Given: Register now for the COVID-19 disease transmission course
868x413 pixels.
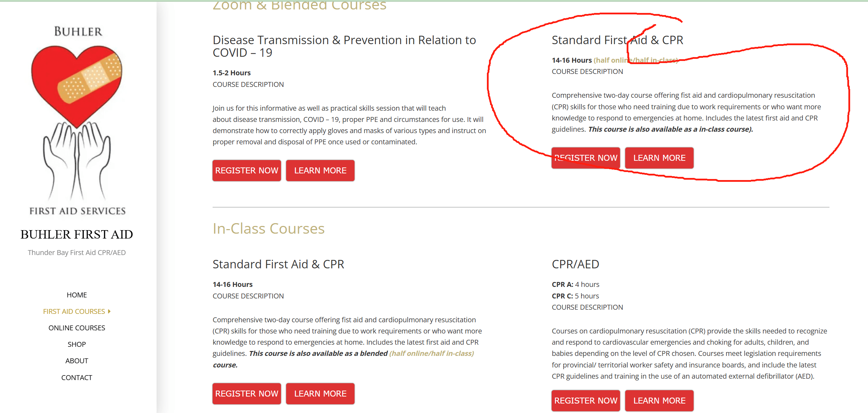Looking at the screenshot, I should [247, 171].
